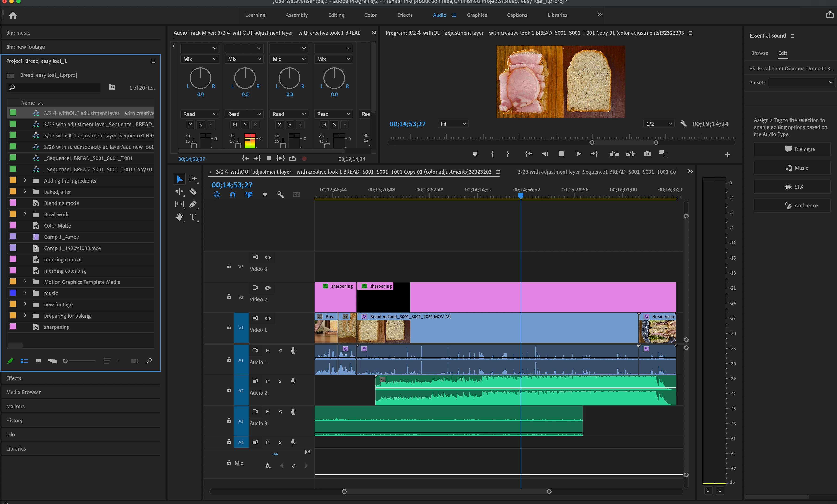Select the Type tool
The image size is (837, 504).
(193, 217)
